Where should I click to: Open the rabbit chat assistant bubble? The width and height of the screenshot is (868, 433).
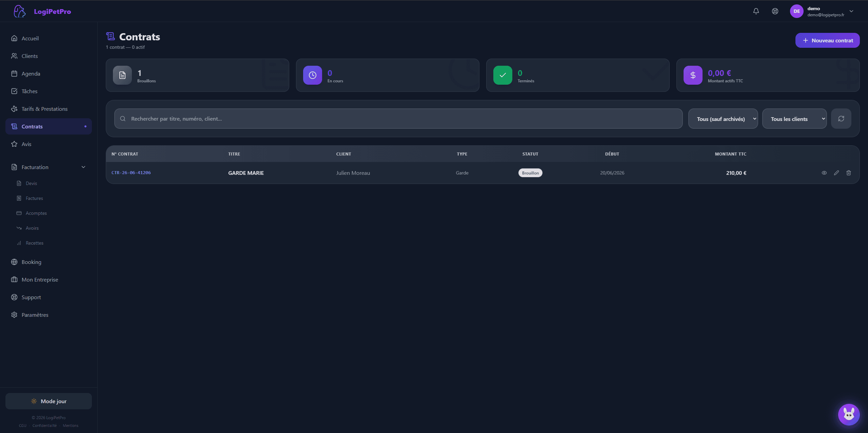[x=849, y=414]
